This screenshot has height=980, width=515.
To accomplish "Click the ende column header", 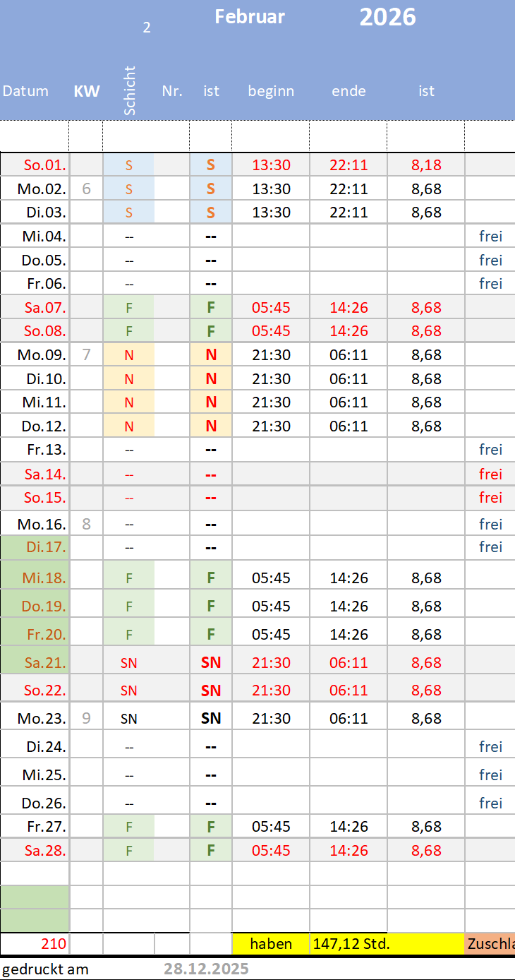I will pyautogui.click(x=349, y=91).
